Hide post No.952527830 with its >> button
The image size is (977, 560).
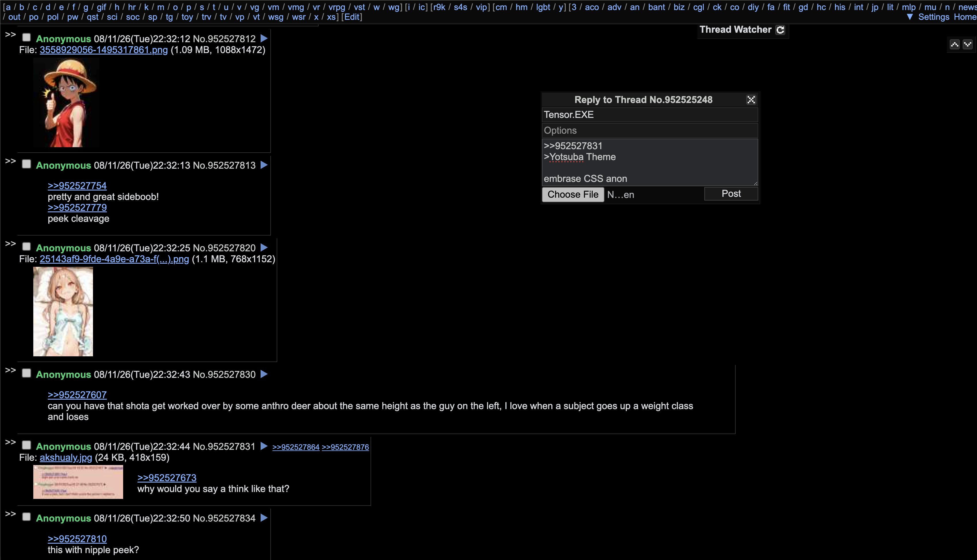pyautogui.click(x=10, y=370)
